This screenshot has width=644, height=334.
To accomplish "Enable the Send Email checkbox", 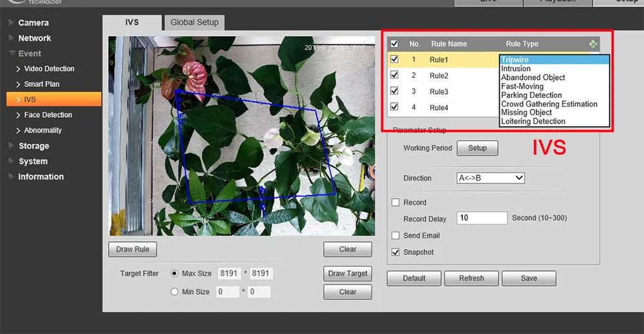I will [395, 236].
